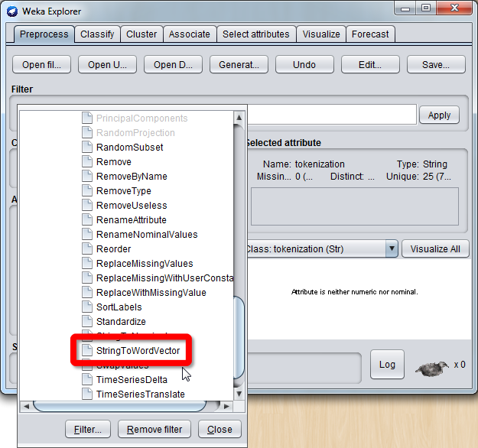Switch to the Classify tab

click(x=97, y=34)
